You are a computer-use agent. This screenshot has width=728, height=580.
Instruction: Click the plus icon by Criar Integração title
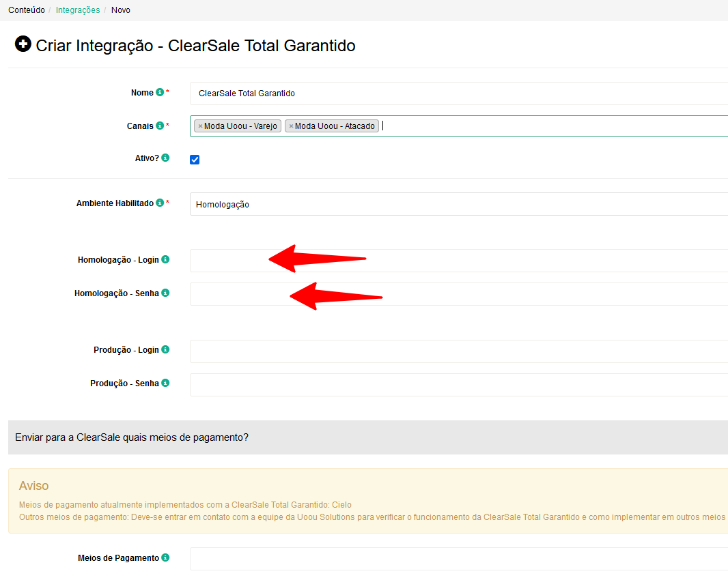pyautogui.click(x=23, y=44)
